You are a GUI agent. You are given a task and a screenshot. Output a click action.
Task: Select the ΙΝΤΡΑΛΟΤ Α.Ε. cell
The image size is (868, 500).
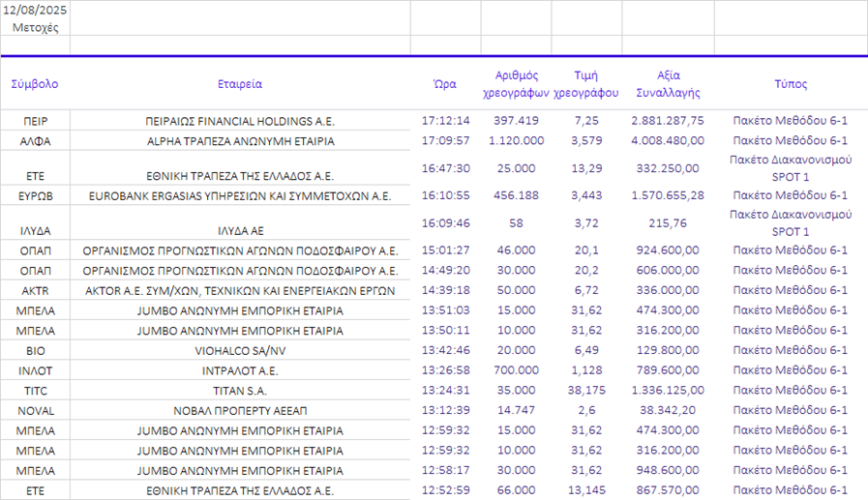tap(240, 370)
